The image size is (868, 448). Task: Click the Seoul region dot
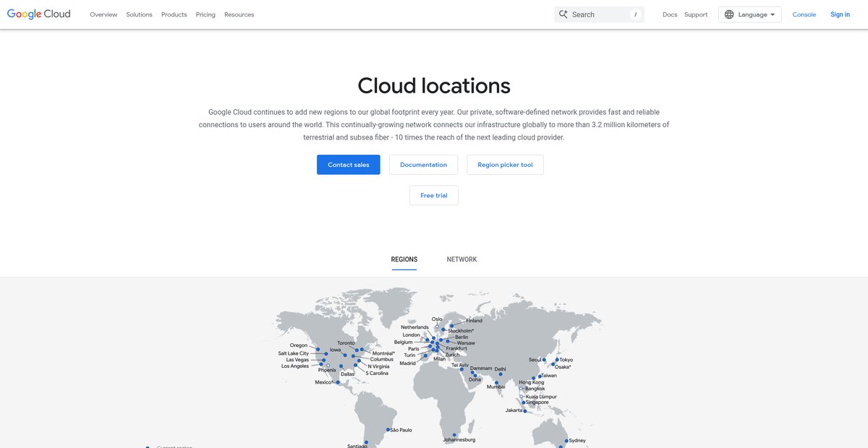click(x=544, y=360)
